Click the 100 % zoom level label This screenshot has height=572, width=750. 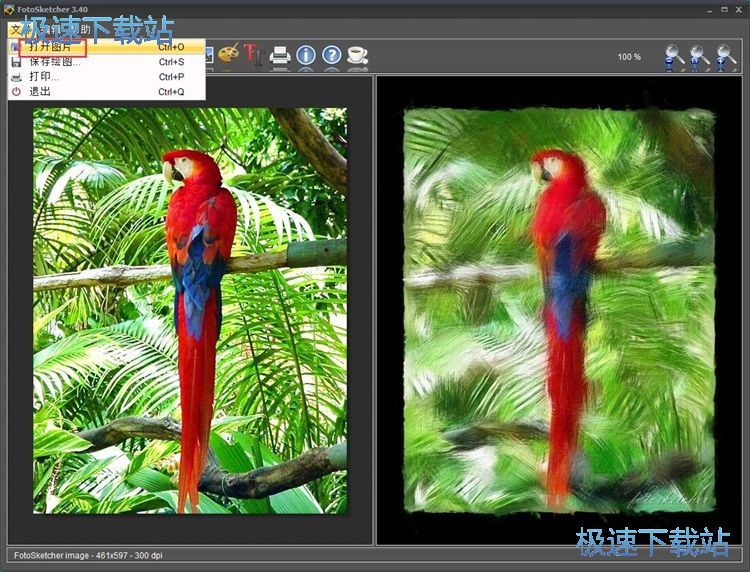click(x=629, y=57)
